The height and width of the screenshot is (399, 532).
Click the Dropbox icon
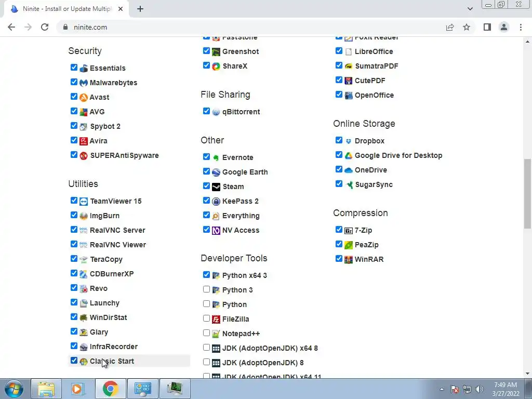click(349, 141)
